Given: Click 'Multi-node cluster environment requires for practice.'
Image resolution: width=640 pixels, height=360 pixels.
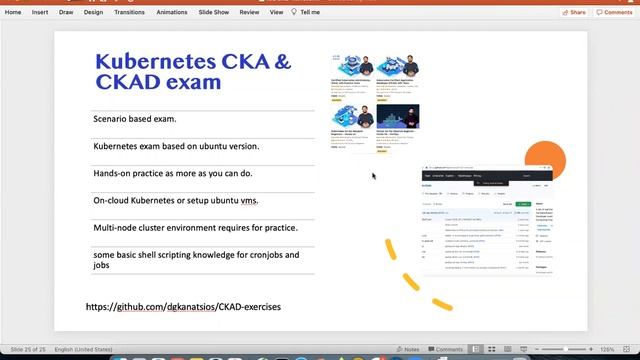Looking at the screenshot, I should (196, 228).
